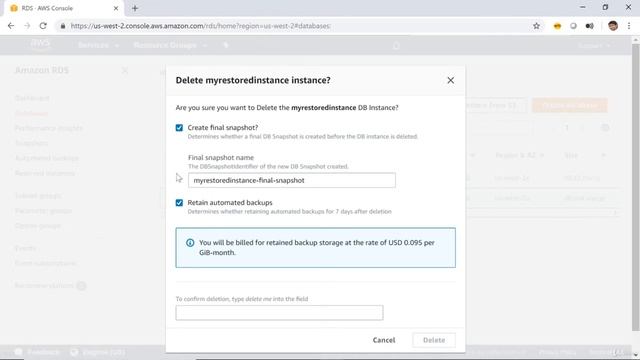The width and height of the screenshot is (640, 360).
Task: Go back in browser history
Action: [11, 26]
